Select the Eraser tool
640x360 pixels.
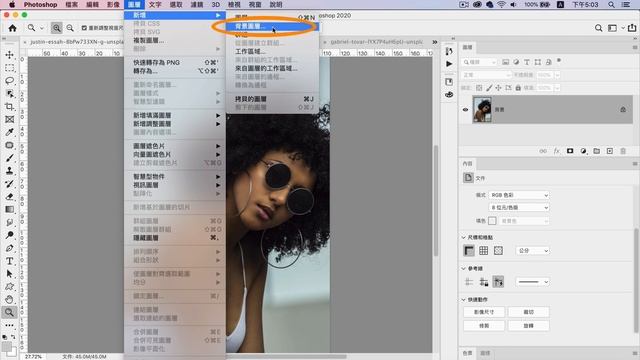(x=9, y=196)
